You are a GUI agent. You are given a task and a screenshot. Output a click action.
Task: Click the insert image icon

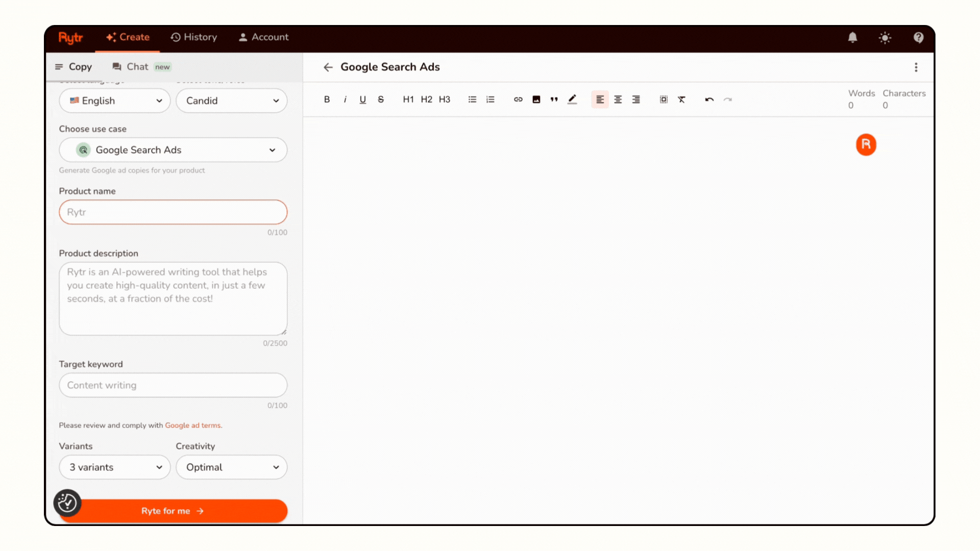[536, 99]
